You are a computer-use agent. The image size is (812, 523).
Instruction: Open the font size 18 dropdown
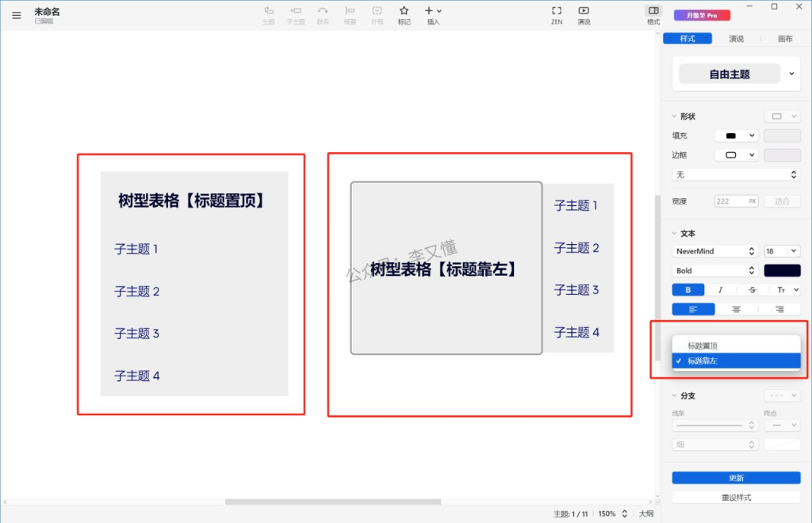(781, 251)
